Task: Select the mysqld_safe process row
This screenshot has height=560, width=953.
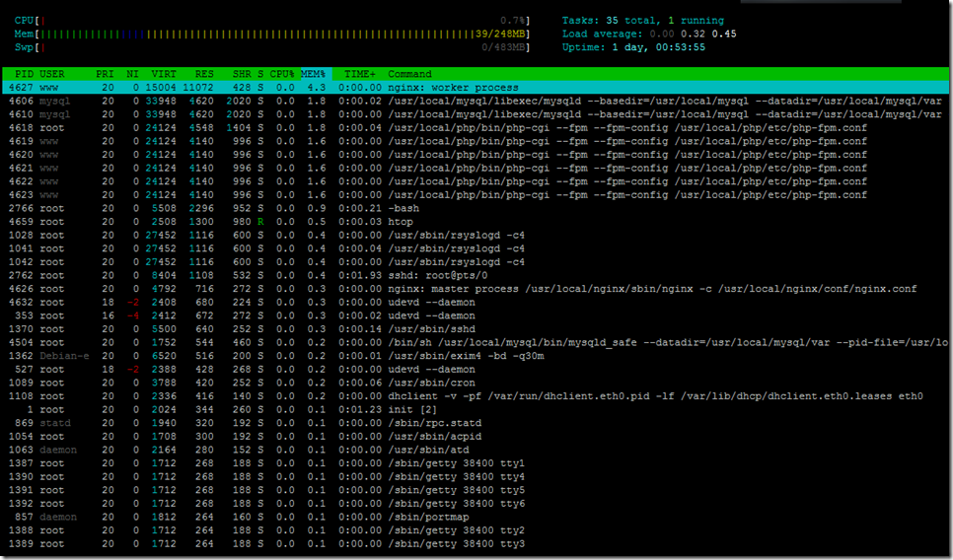Action: 476,342
